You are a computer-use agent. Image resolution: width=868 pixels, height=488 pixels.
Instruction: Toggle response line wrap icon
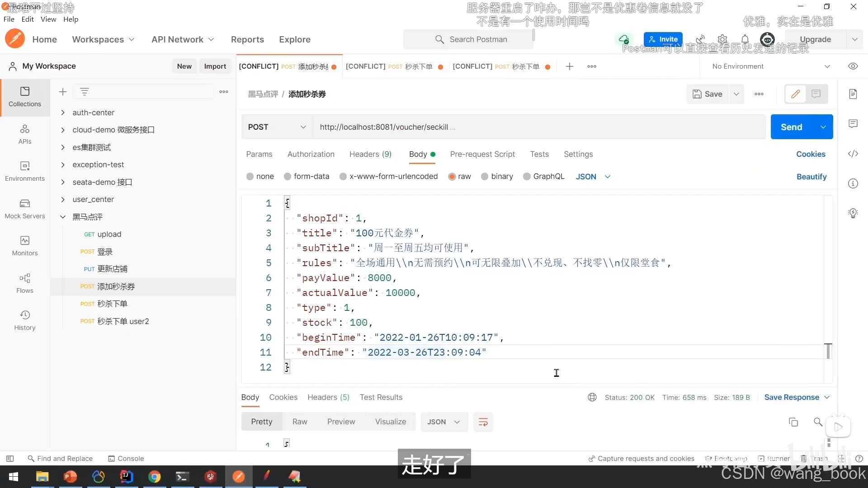pyautogui.click(x=483, y=422)
